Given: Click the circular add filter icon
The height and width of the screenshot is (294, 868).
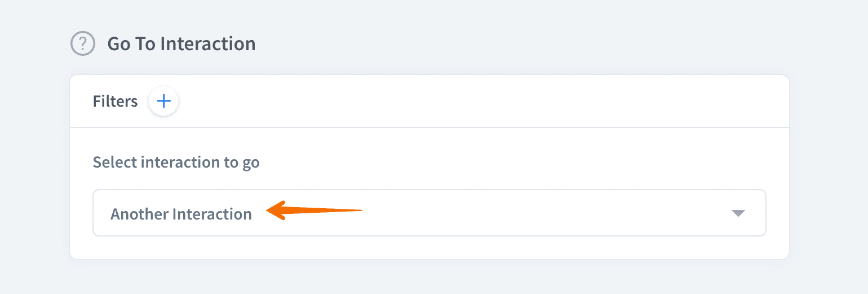Looking at the screenshot, I should tap(163, 102).
